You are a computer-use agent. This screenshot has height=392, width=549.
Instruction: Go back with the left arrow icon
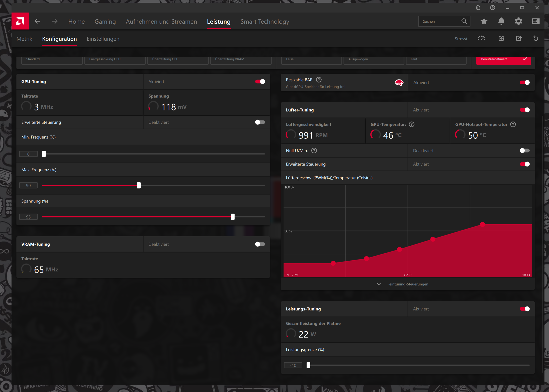pyautogui.click(x=37, y=21)
